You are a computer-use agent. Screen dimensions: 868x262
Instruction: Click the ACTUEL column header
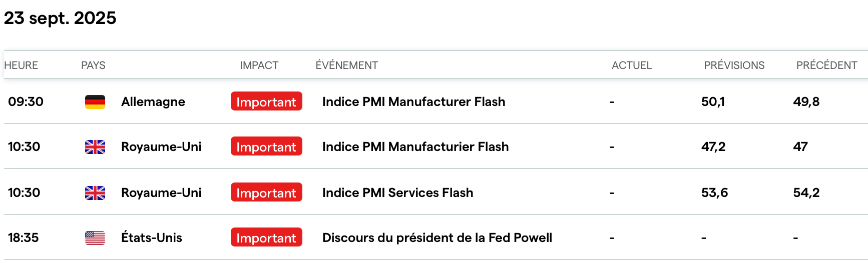(x=632, y=65)
